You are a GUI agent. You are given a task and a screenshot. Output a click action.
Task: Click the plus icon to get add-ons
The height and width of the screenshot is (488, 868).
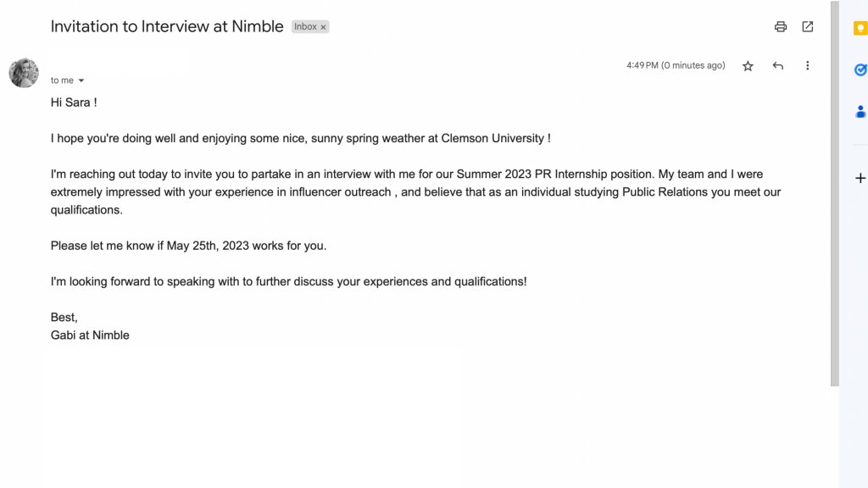pos(860,178)
